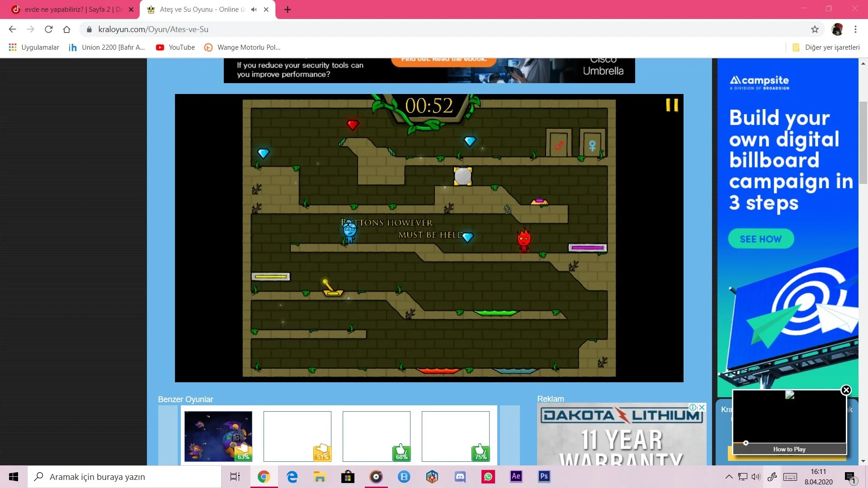Open the Chrome profile avatar
Image resolution: width=868 pixels, height=488 pixels.
pyautogui.click(x=837, y=29)
